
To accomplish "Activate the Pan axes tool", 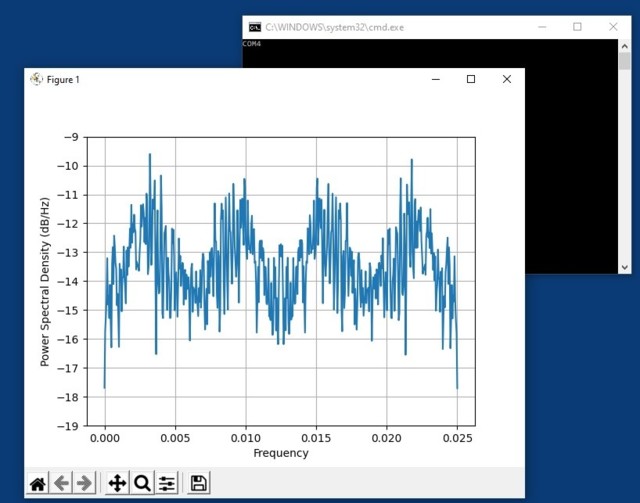I will click(117, 483).
